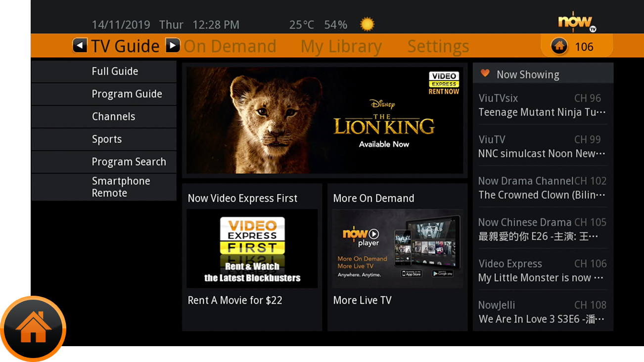Select Channels in the sidebar
The image size is (644, 362).
coord(104,117)
